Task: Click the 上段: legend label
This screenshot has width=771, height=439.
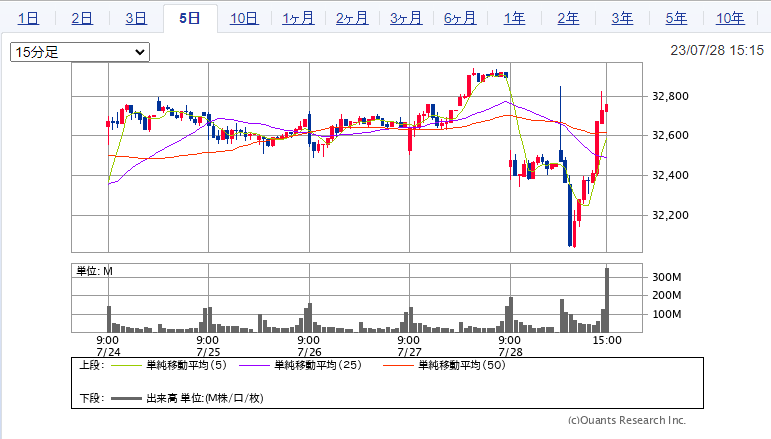Action: click(92, 365)
